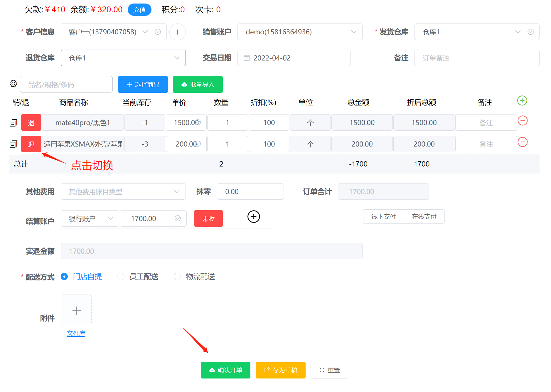This screenshot has height=392, width=551.
Task: Open the 销售账户 demo account dropdown
Action: click(300, 32)
